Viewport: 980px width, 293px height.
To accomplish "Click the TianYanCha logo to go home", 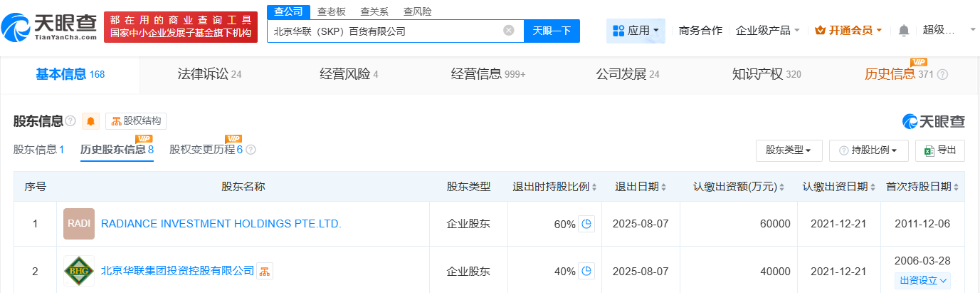I will [50, 27].
